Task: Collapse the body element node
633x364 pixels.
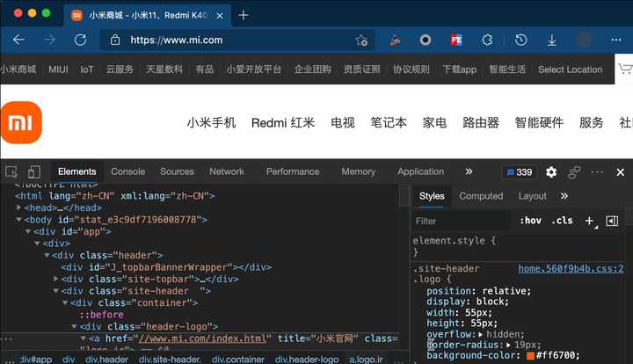Action: (18, 220)
